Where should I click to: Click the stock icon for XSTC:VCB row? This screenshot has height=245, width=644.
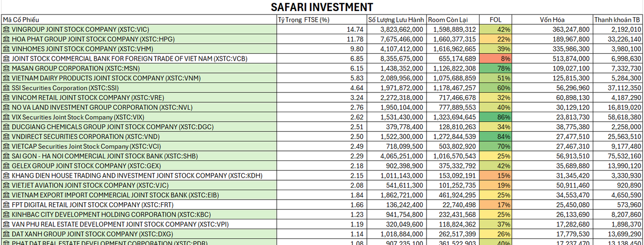pos(7,59)
